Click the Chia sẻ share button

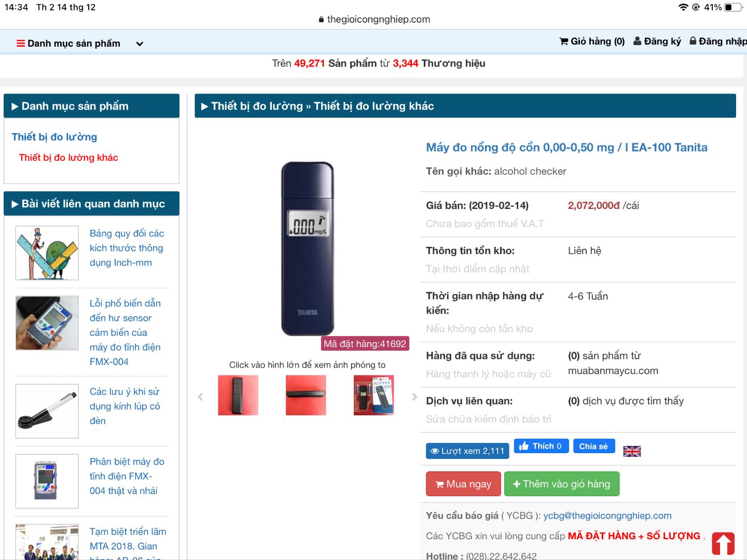[594, 446]
